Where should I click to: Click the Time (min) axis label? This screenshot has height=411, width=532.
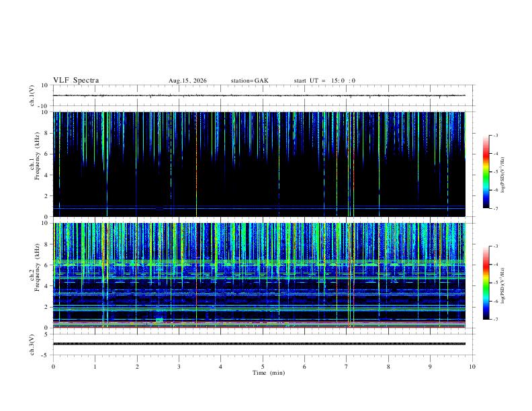(x=269, y=373)
